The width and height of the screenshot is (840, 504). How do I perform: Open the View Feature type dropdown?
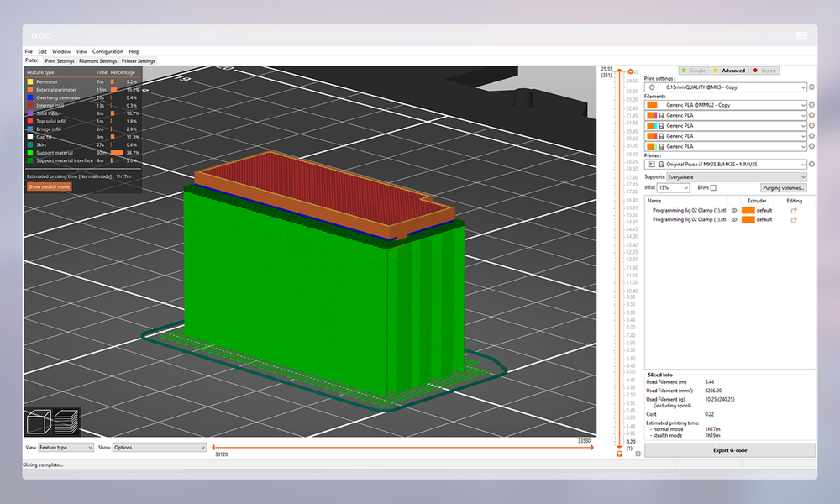66,447
